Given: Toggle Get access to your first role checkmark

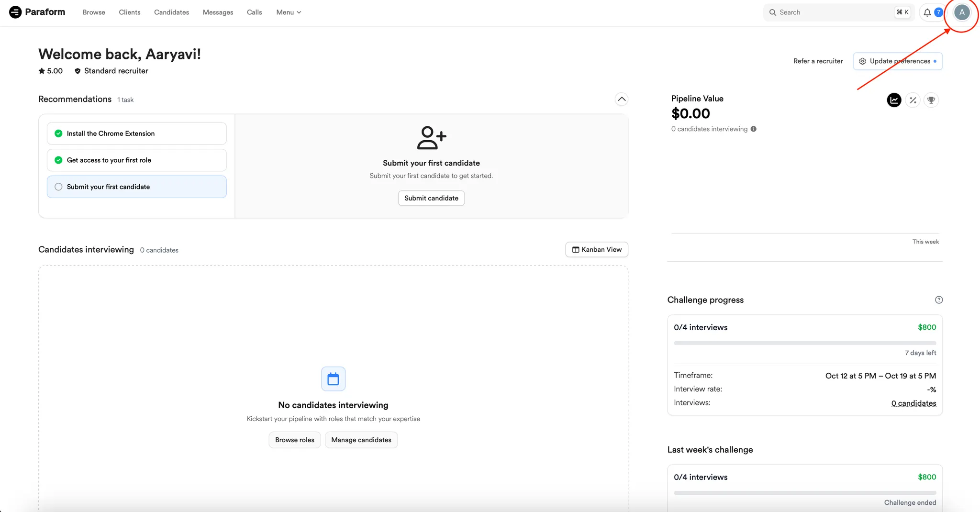Looking at the screenshot, I should tap(58, 160).
